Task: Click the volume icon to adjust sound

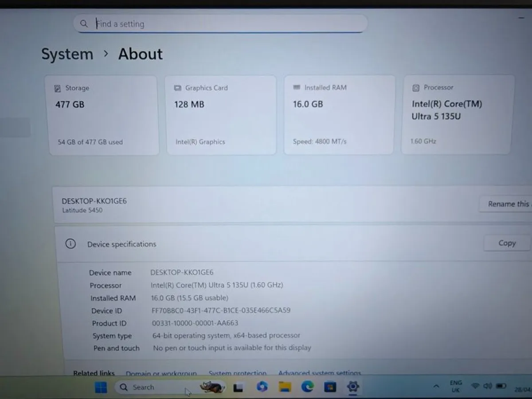Action: coord(488,386)
